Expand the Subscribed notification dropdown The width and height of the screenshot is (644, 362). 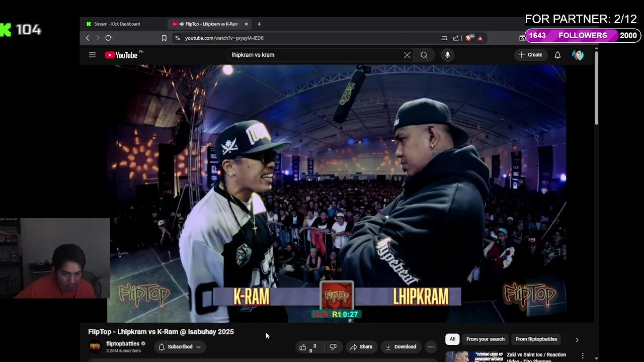coord(180,347)
